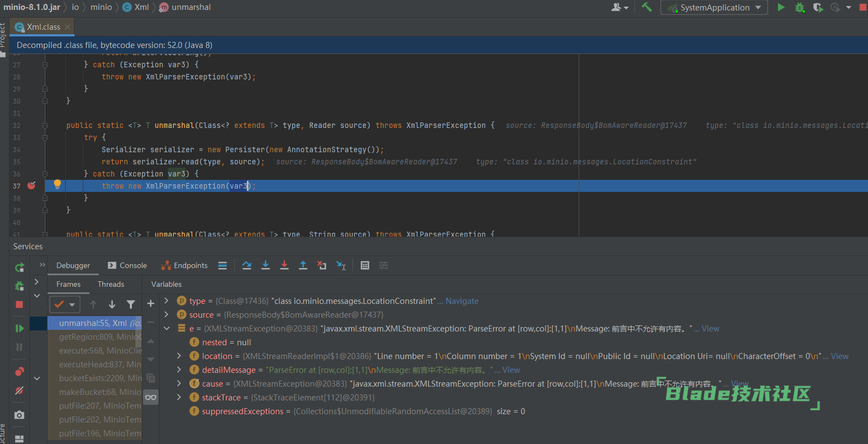
Task: View breakpoints with the double red circle icon
Action: pos(19,371)
